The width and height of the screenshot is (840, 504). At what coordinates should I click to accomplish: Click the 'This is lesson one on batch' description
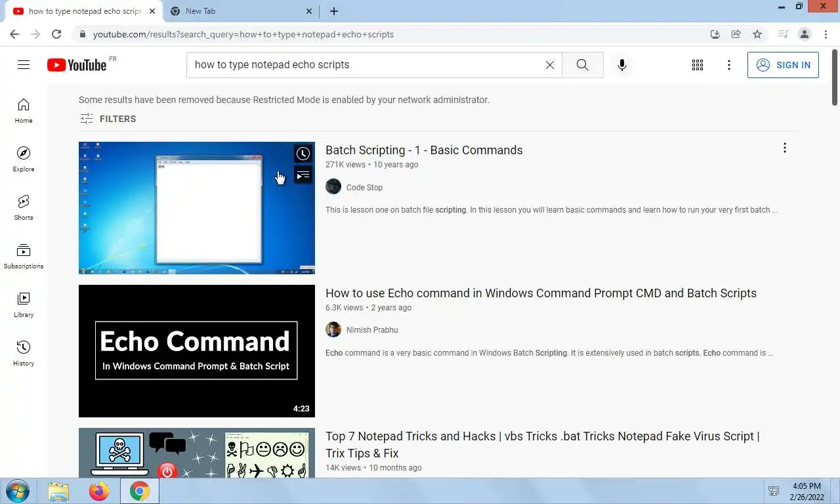point(552,210)
